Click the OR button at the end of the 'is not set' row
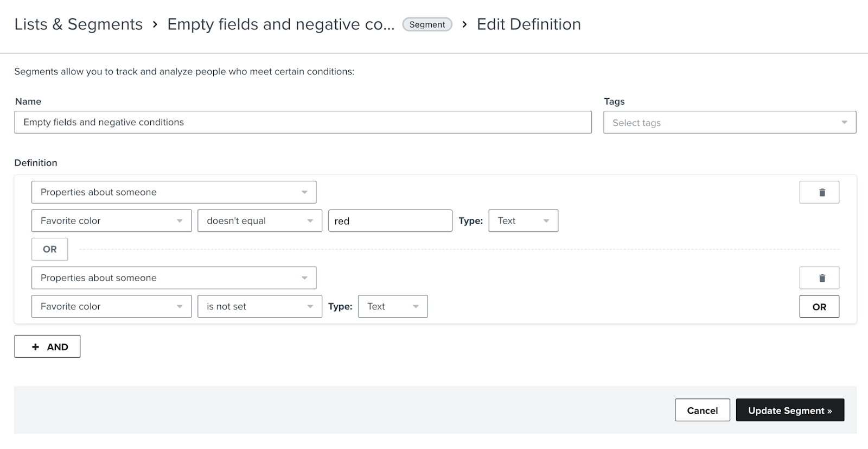Viewport: 868px width, 449px height. (819, 306)
